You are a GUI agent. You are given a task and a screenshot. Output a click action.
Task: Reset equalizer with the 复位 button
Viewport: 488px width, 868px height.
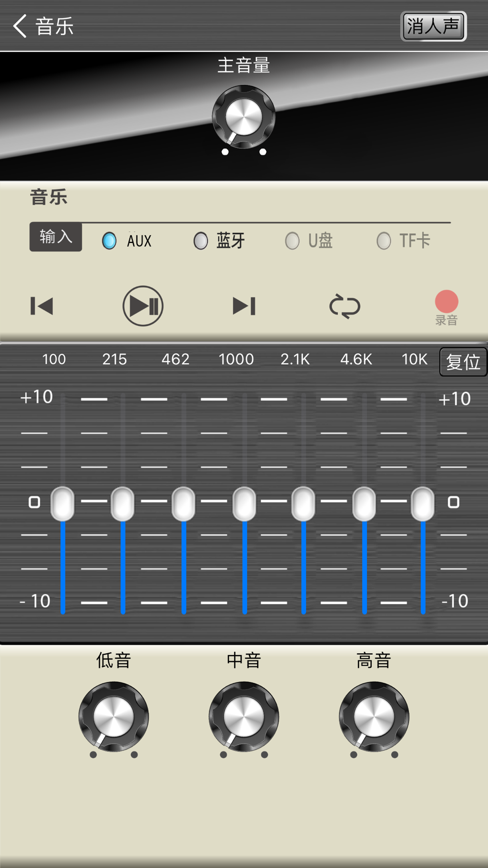[463, 362]
